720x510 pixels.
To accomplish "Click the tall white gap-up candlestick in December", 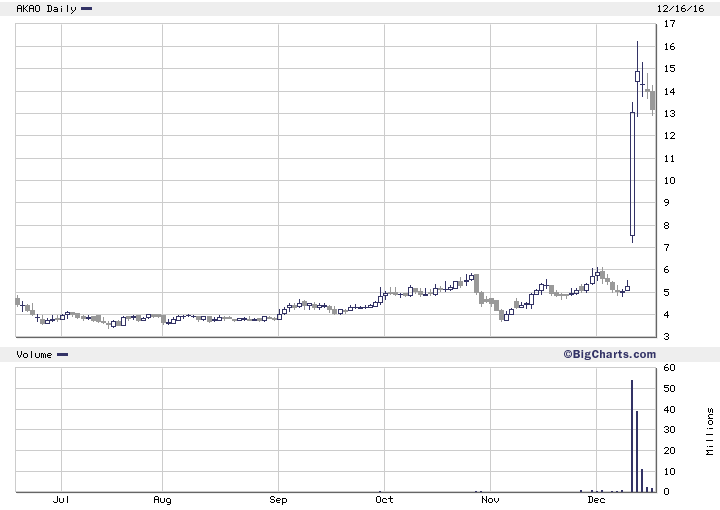I will coord(632,174).
